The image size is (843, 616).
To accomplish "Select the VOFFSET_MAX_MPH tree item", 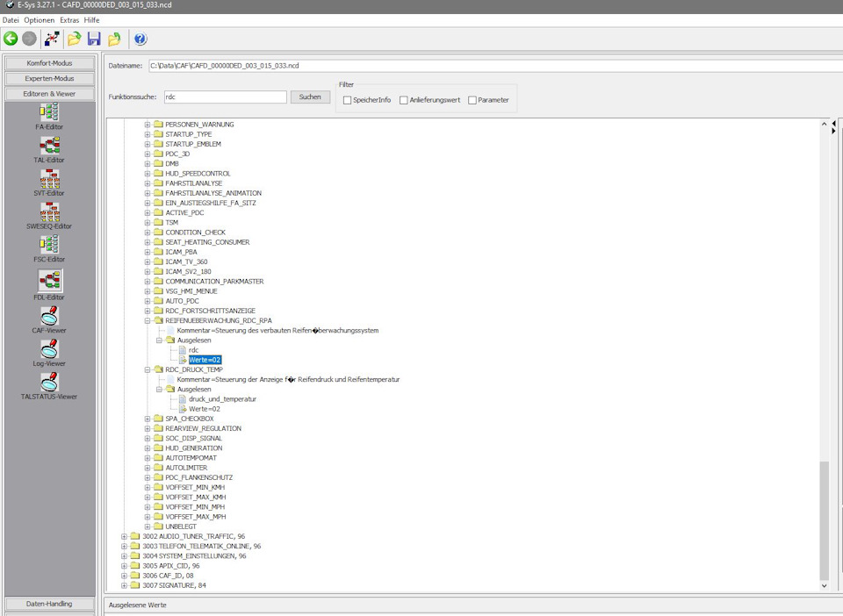I will point(196,517).
